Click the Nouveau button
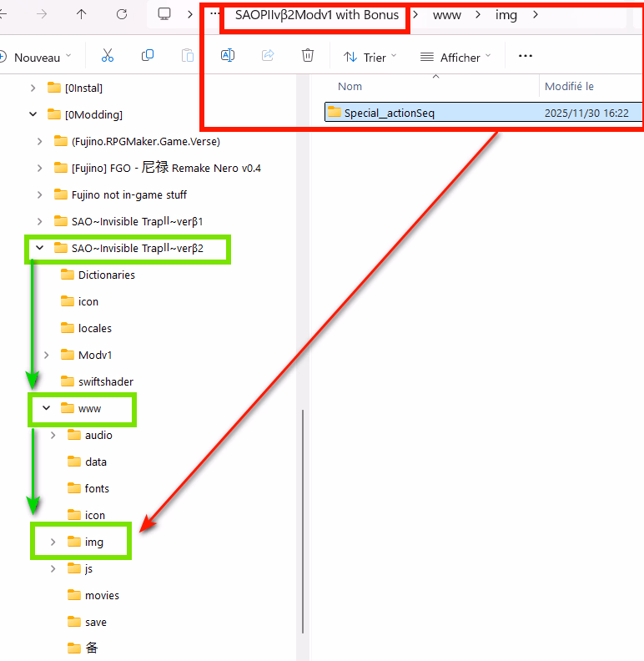The height and width of the screenshot is (661, 644). click(36, 57)
